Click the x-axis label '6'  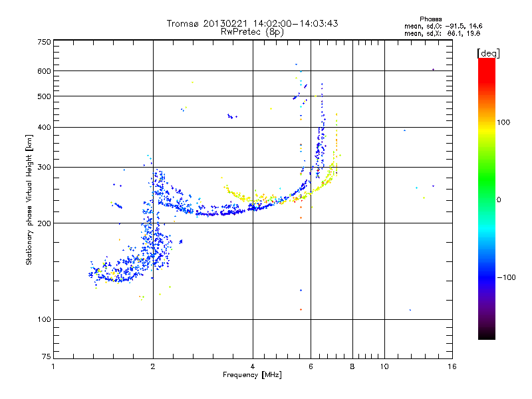pos(311,366)
